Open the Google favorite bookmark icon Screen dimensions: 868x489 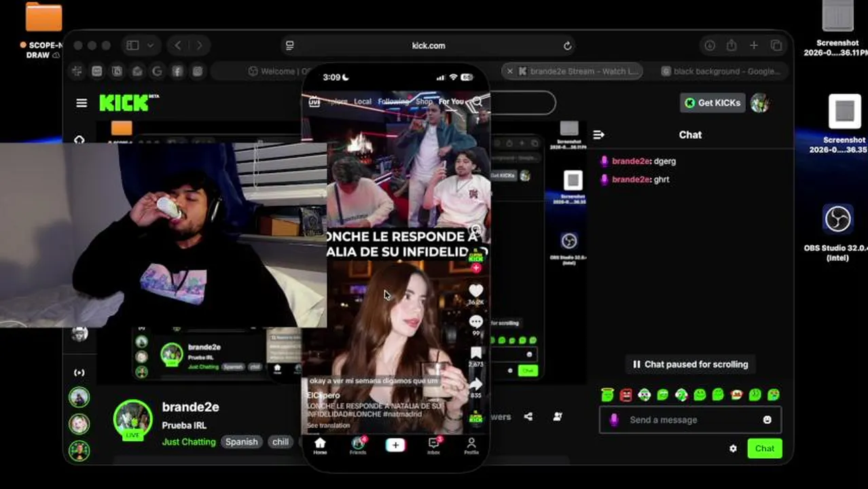point(158,71)
